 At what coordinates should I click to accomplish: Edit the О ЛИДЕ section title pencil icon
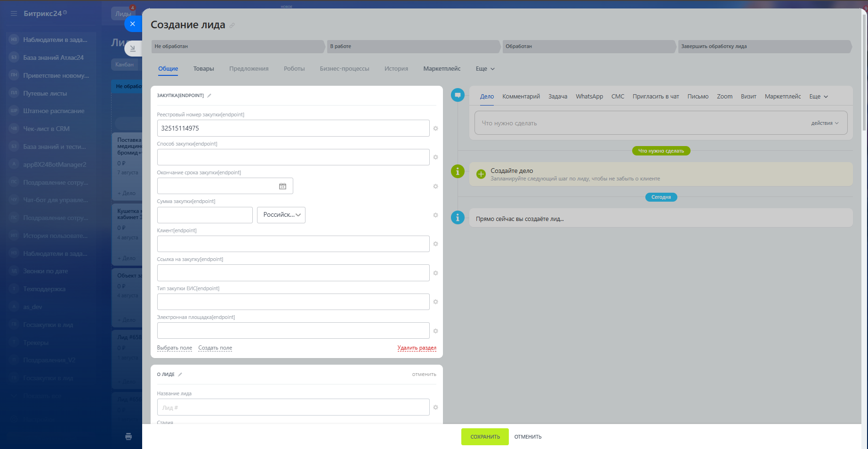(180, 375)
